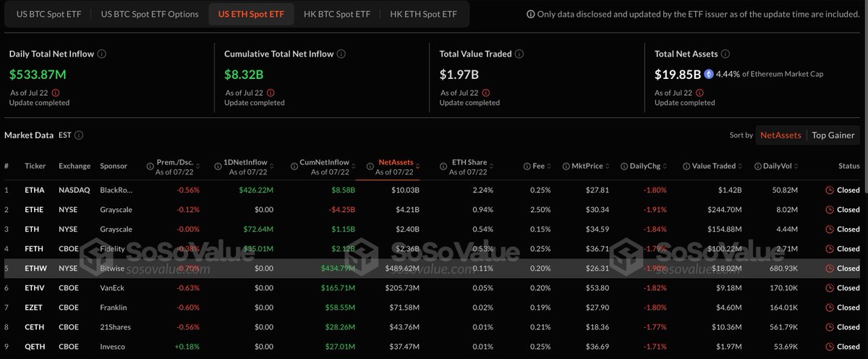The width and height of the screenshot is (868, 359).
Task: Open the US BTC Spot ETF tab
Action: click(47, 14)
